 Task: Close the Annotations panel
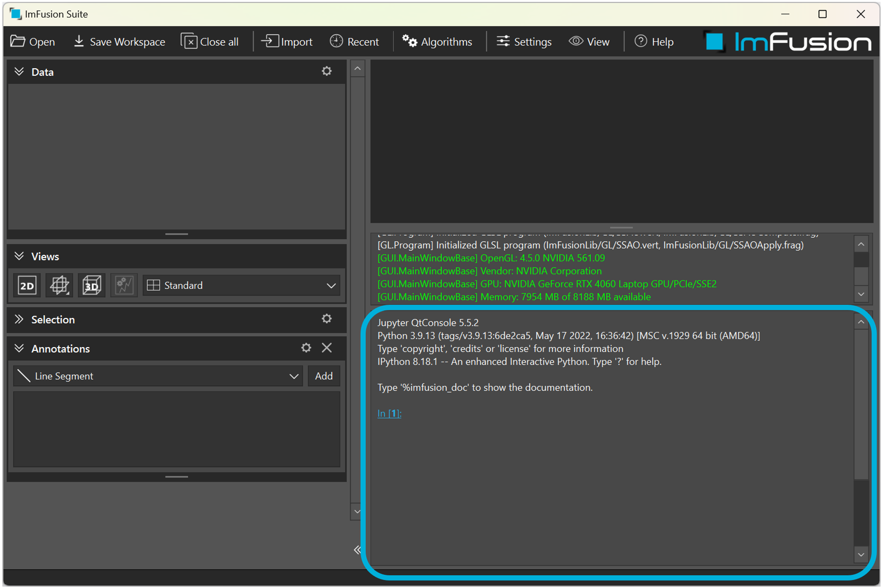click(327, 348)
